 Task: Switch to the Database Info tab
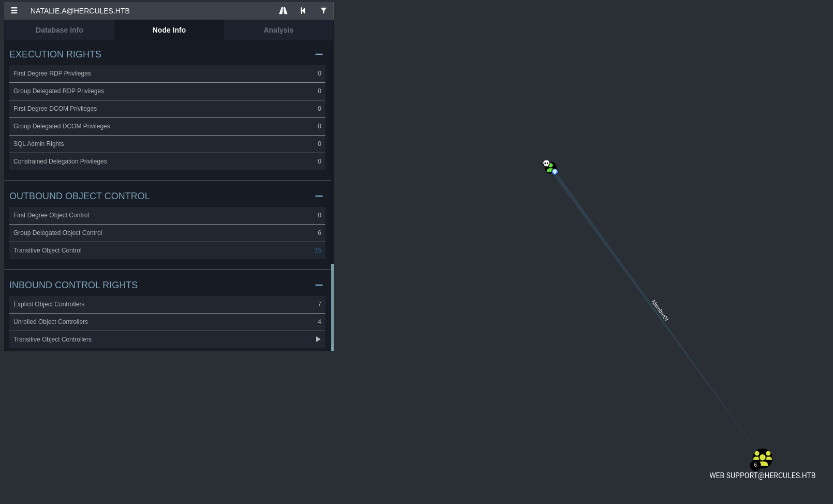pos(59,30)
